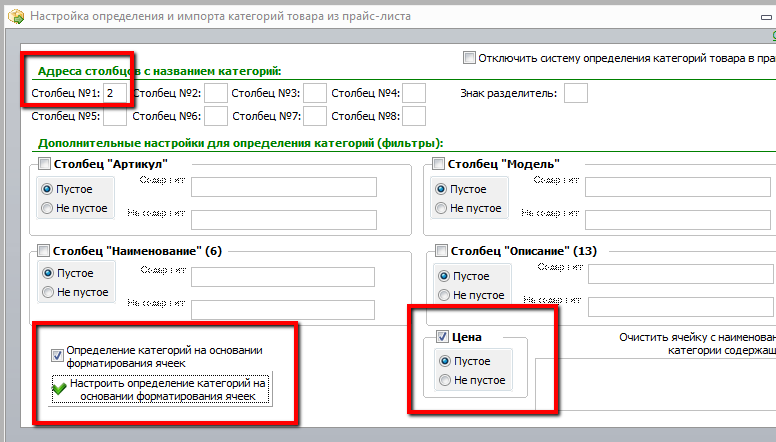Click the lower text field in the Наименование group
776x442 pixels.
coord(283,310)
